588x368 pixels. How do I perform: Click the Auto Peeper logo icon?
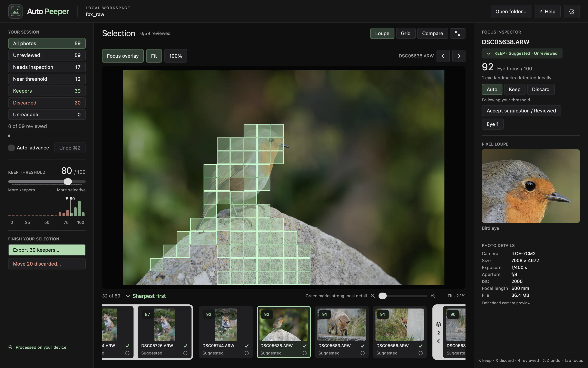(15, 11)
